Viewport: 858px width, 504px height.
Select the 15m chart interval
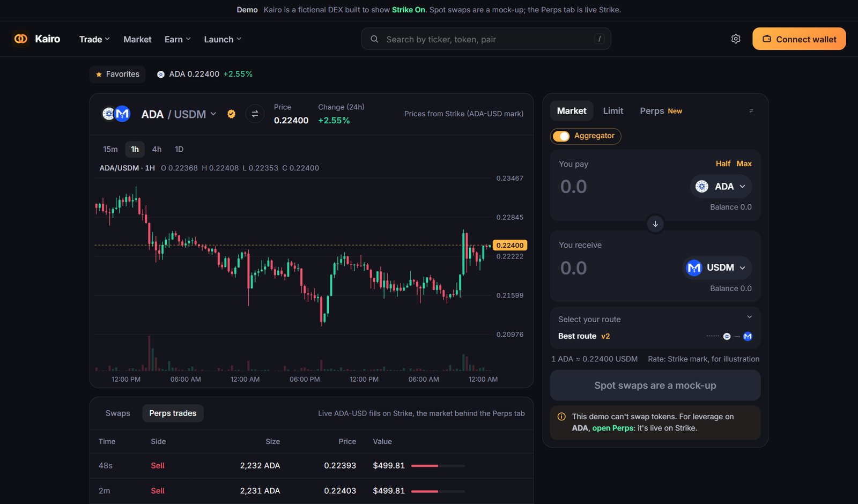(x=110, y=149)
